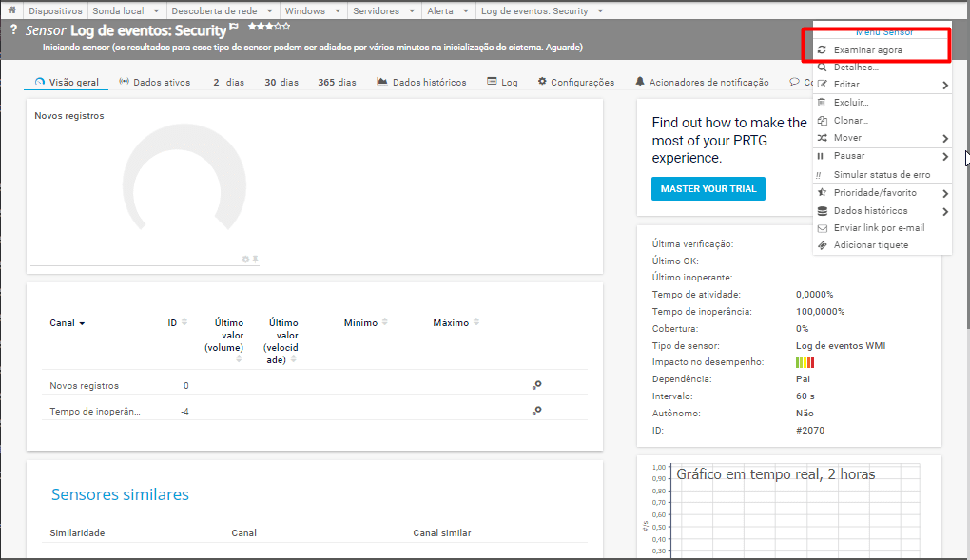
Task: Click the gauge pin icon
Action: point(255,260)
